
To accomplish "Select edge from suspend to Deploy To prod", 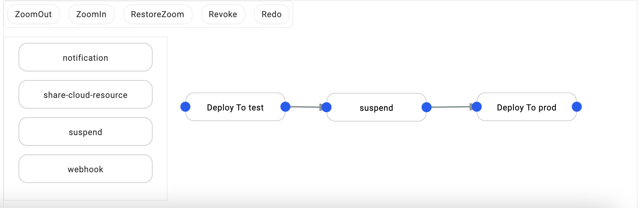I will [450, 107].
